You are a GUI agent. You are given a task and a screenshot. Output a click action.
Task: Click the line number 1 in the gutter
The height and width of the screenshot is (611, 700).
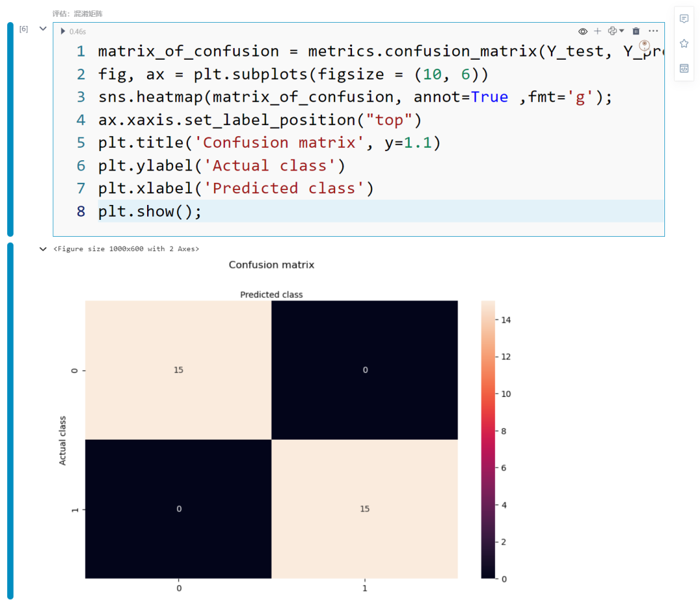point(81,51)
